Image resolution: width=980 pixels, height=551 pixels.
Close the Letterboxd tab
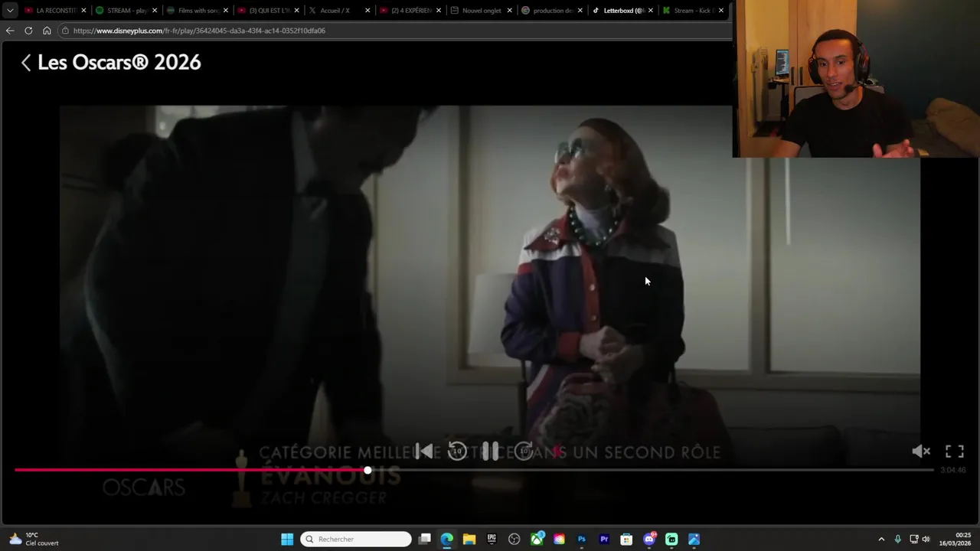tap(650, 11)
